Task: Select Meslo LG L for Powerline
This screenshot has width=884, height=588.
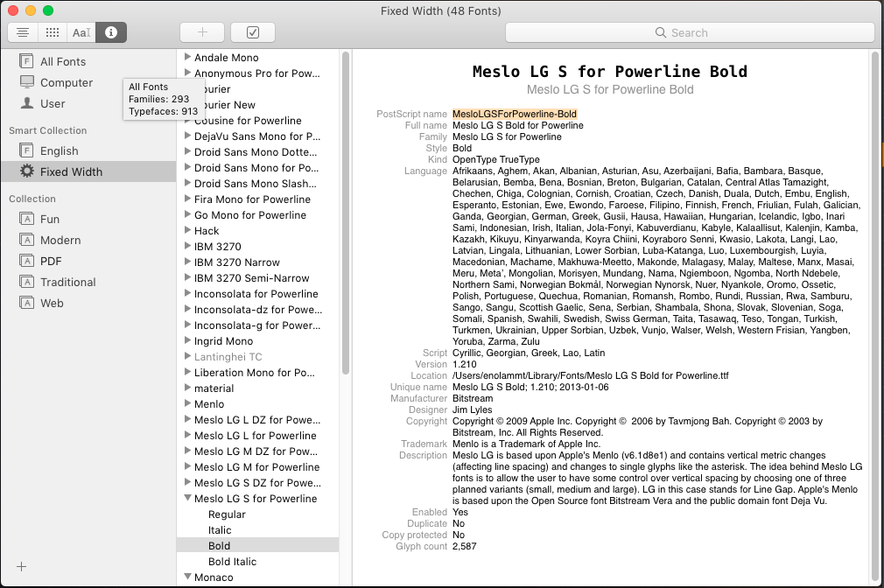Action: [256, 436]
